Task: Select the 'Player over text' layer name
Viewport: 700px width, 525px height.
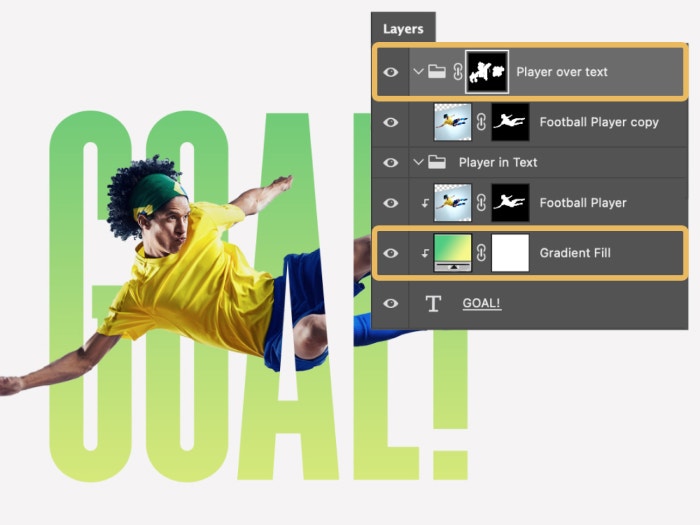Action: [562, 72]
